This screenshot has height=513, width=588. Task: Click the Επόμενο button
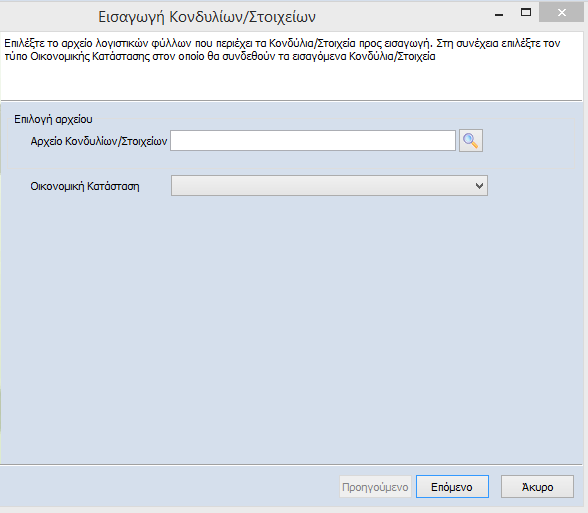pos(452,487)
